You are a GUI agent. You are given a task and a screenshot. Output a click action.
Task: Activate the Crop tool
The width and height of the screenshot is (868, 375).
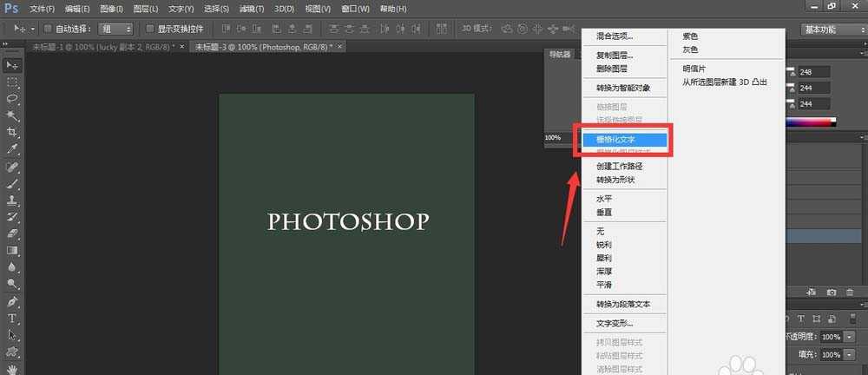[x=12, y=132]
